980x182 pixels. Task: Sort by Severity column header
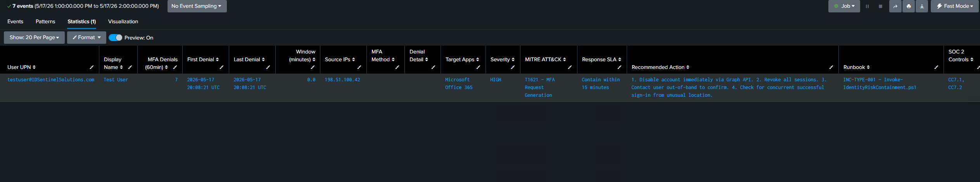[503, 60]
